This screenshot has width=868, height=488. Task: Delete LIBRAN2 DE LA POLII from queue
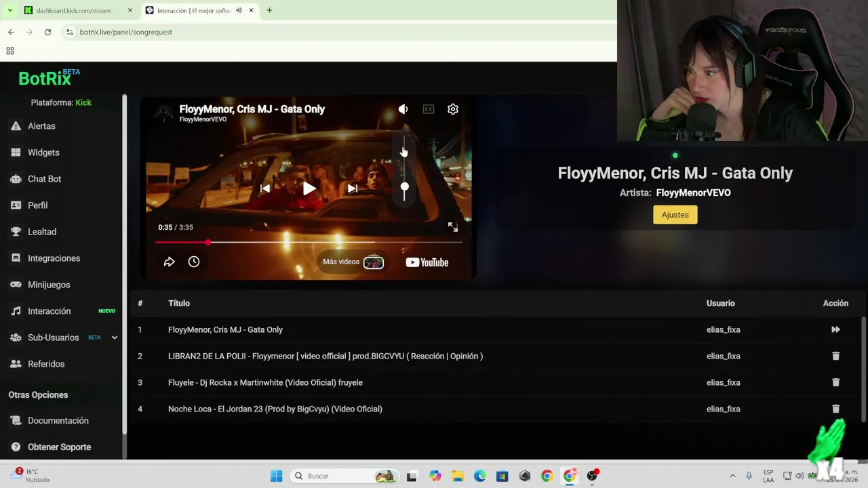[835, 356]
